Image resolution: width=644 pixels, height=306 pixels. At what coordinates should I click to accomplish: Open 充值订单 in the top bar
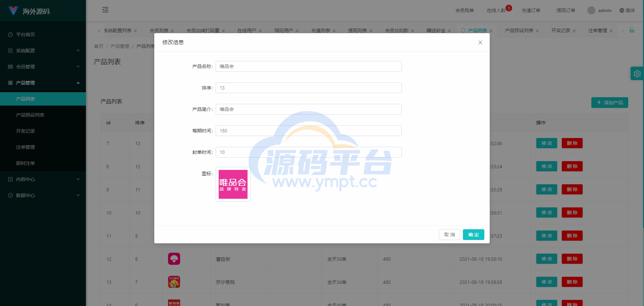[x=531, y=10]
